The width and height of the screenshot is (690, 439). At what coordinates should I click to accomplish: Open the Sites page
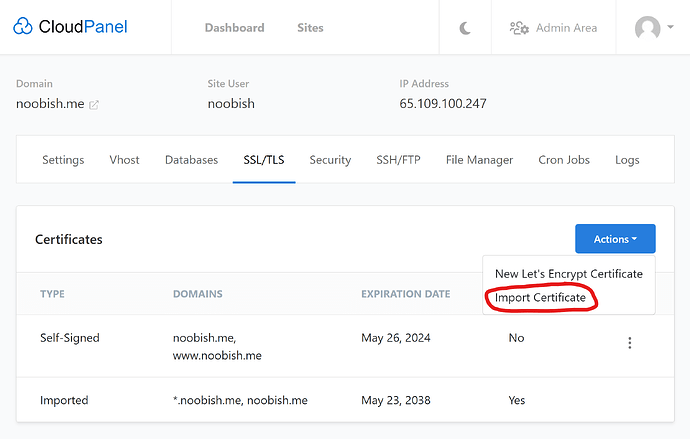310,28
